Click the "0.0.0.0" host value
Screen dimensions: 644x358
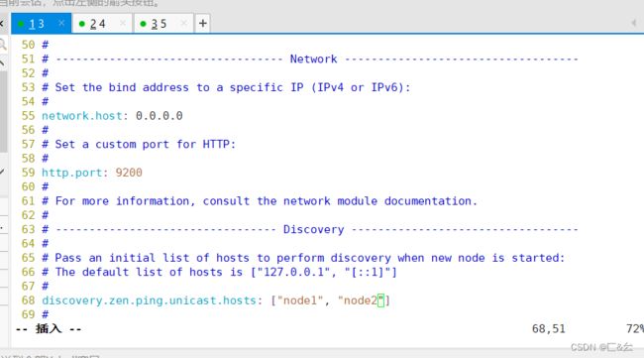pyautogui.click(x=160, y=116)
